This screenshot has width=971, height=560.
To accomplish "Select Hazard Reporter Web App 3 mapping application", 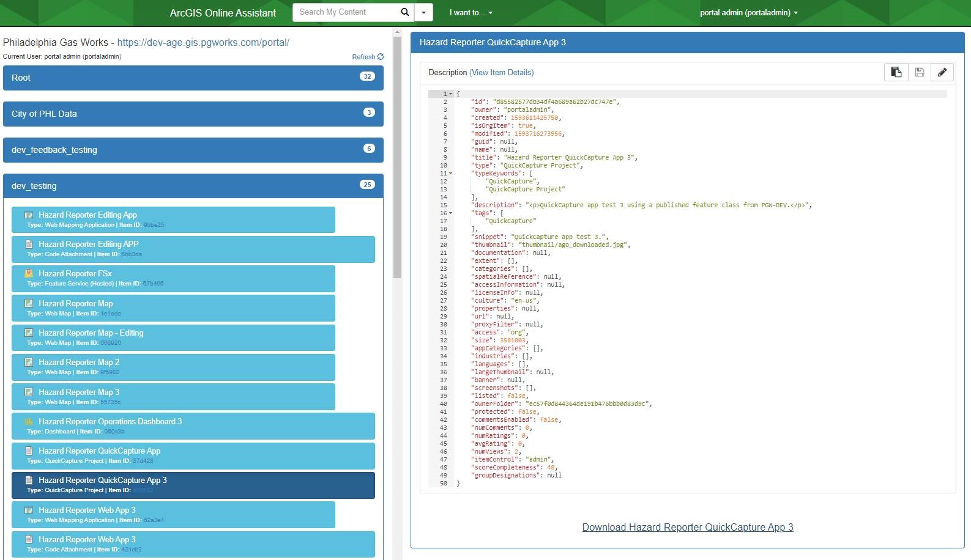I will point(173,515).
